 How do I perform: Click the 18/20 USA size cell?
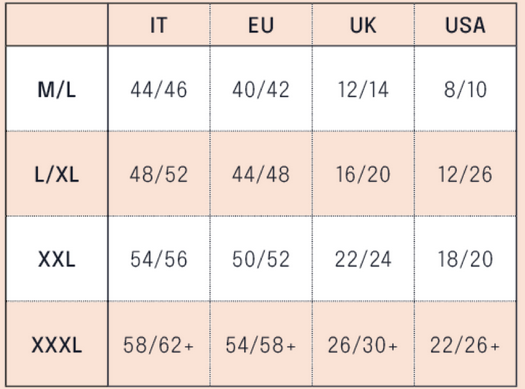465,259
